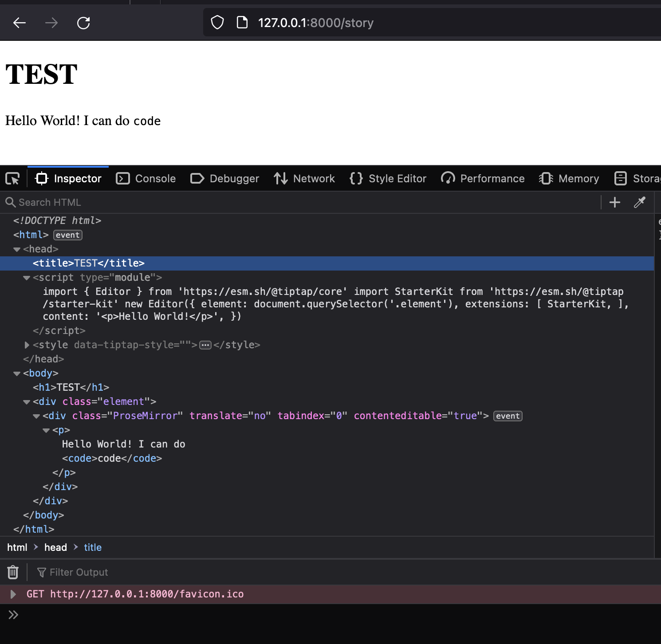Expand the GET favicon.ico request entry
The height and width of the screenshot is (644, 661).
13,594
